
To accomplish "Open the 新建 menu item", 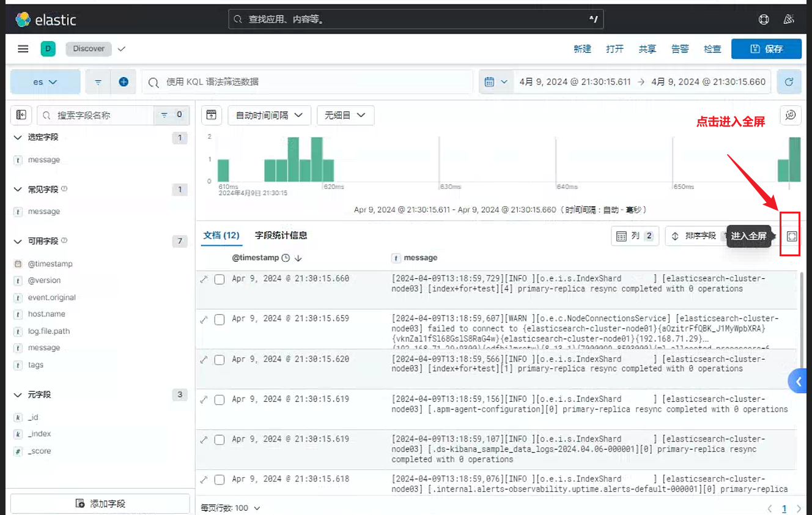I will click(x=582, y=49).
